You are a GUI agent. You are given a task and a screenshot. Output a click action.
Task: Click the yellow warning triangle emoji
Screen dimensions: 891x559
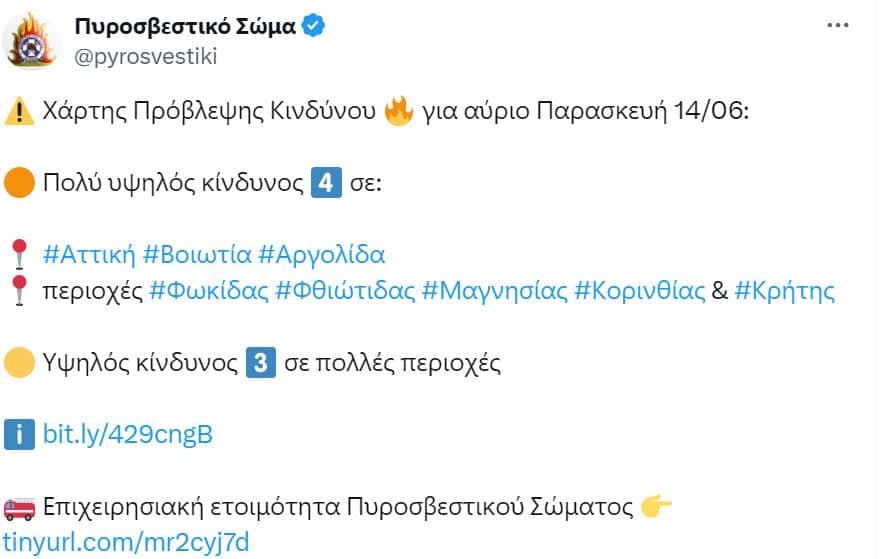19,111
